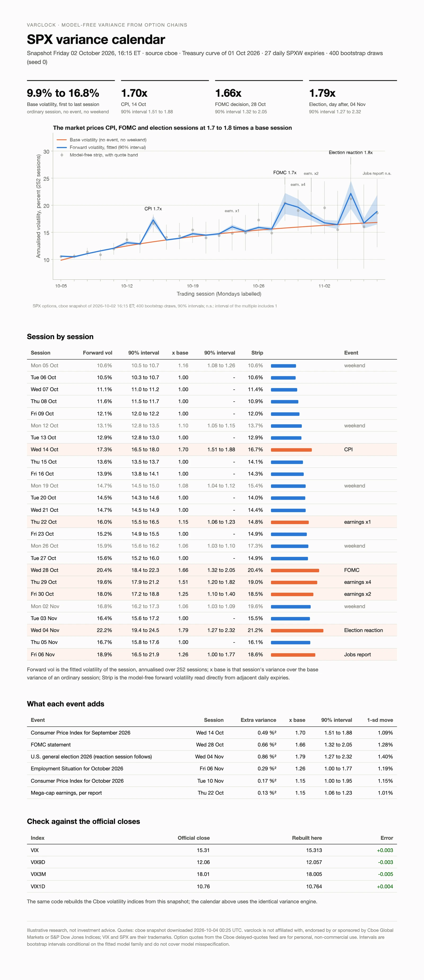Click the blue Forward volatility legend line
The width and height of the screenshot is (424, 980).
(62, 147)
